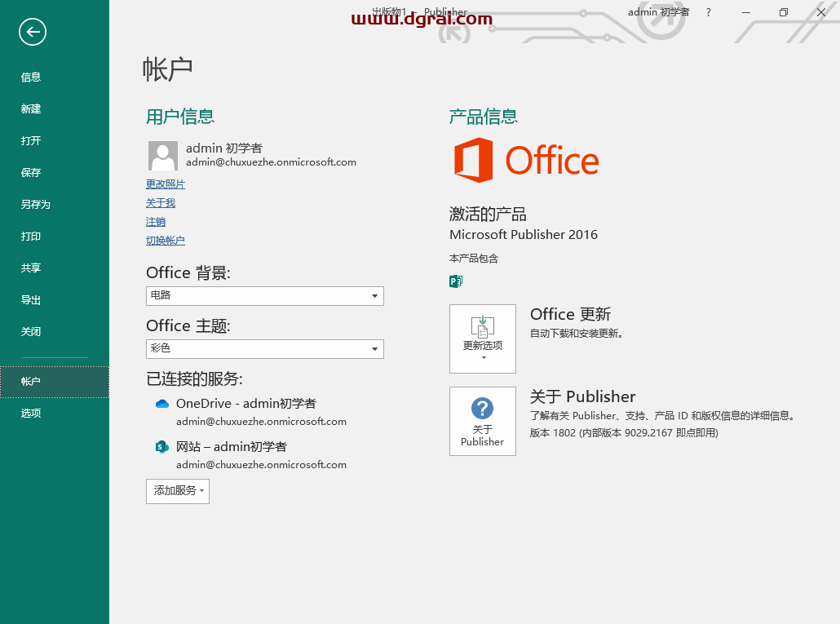Open the 更新选项 button menu

[x=483, y=339]
